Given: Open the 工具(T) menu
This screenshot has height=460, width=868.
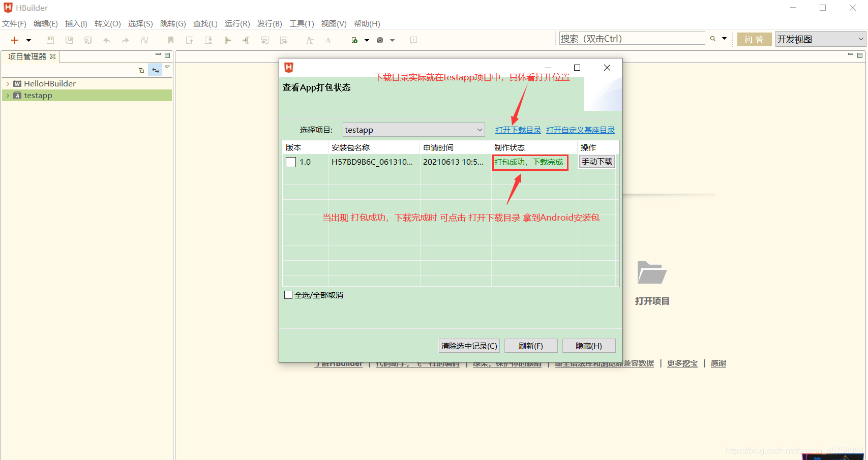Looking at the screenshot, I should coord(302,23).
